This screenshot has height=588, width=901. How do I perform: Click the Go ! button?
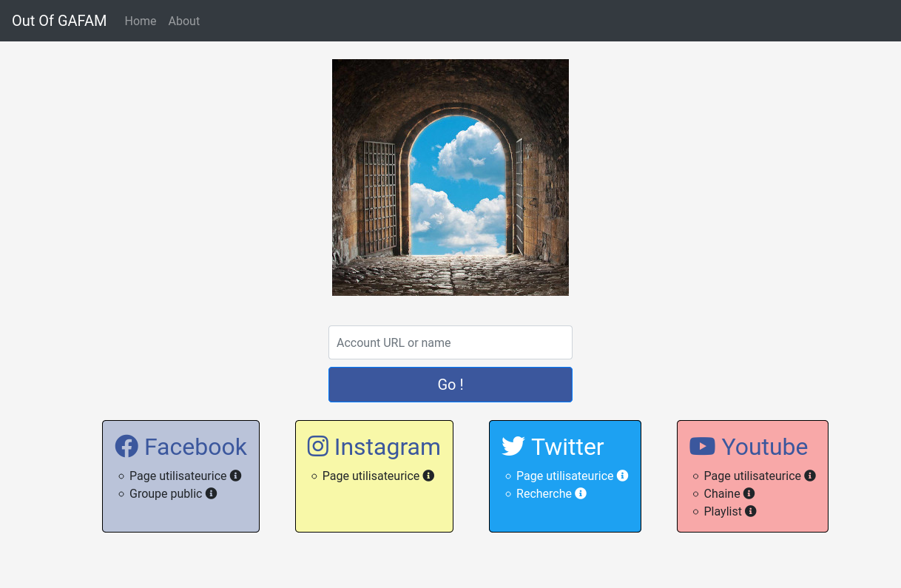point(450,385)
